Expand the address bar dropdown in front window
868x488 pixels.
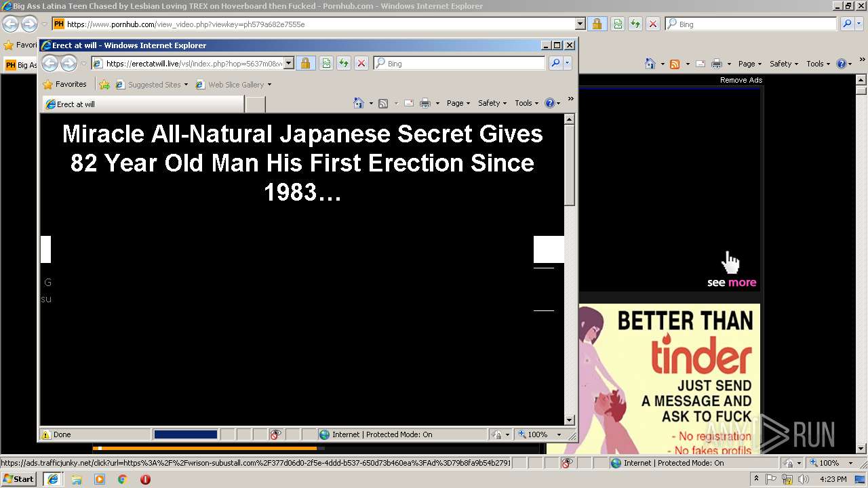pos(289,64)
